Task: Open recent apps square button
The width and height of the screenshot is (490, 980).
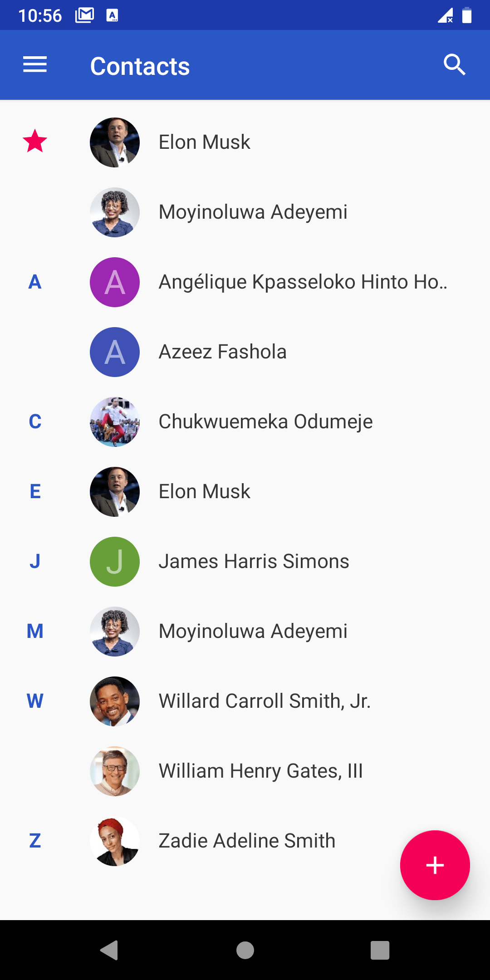Action: [x=380, y=950]
